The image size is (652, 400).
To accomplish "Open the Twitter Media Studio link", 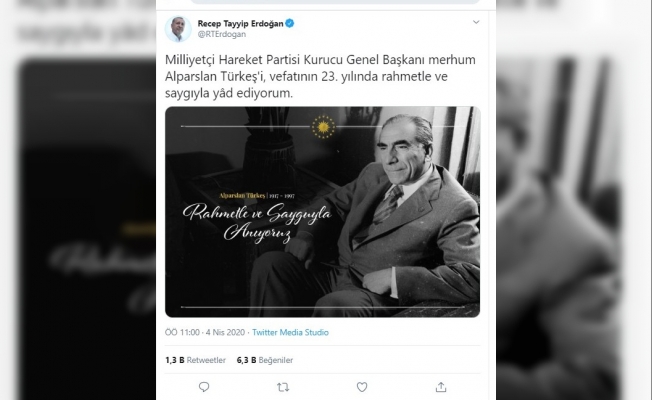I will point(290,332).
